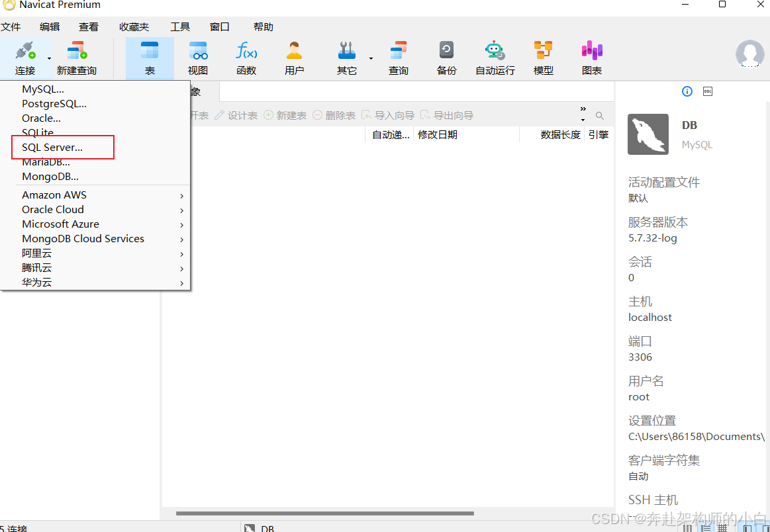
Task: Click the horizontal scrollbar in the table list
Action: click(x=324, y=514)
